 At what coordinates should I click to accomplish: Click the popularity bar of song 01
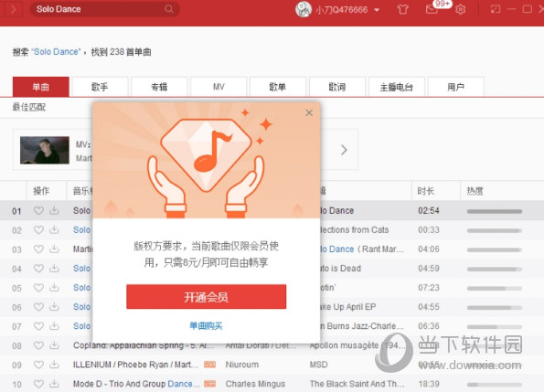point(495,211)
